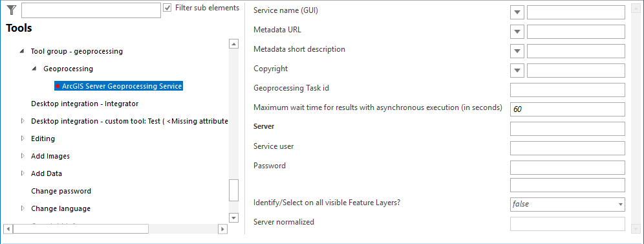This screenshot has width=644, height=244.
Task: Click the Copyright label
Action: coord(271,69)
